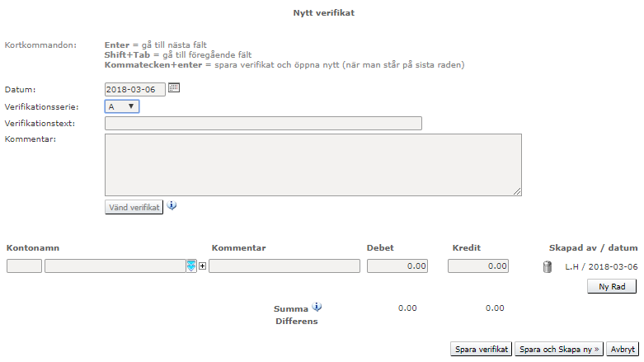The image size is (644, 362).
Task: Open the Verifikationsserie dropdown
Action: point(122,106)
